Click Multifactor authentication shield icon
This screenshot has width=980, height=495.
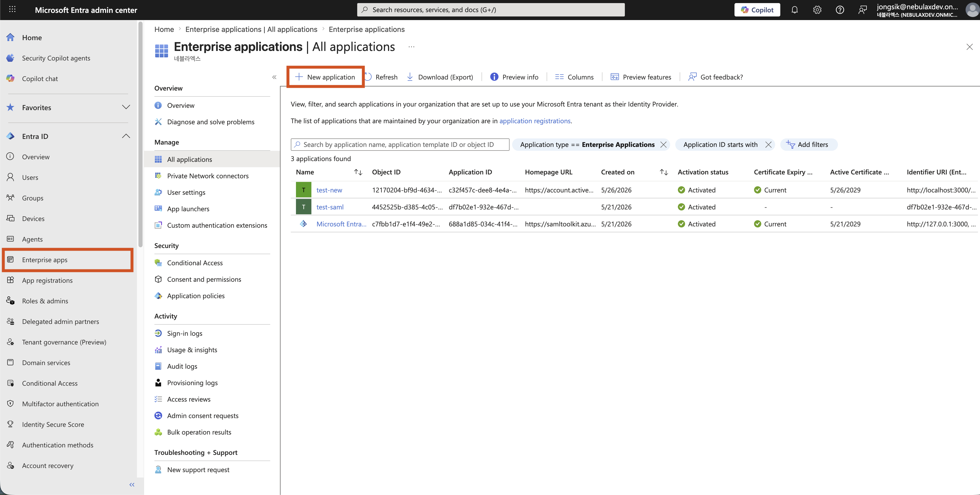coord(11,403)
